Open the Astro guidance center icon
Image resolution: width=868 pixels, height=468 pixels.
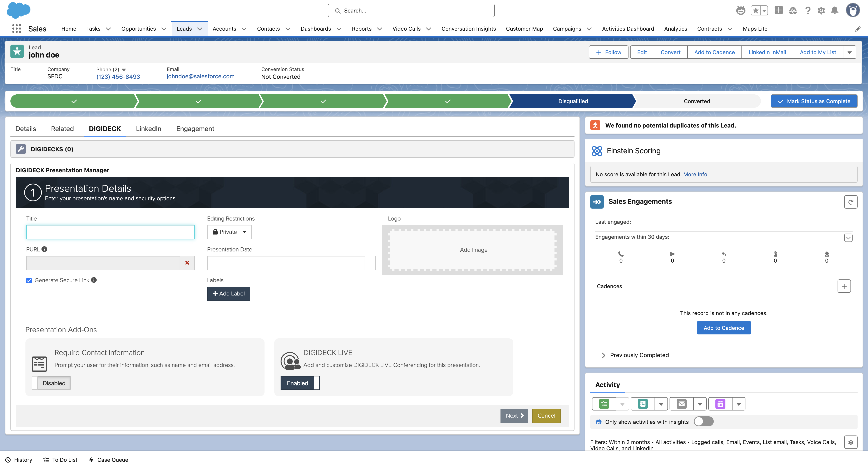741,10
